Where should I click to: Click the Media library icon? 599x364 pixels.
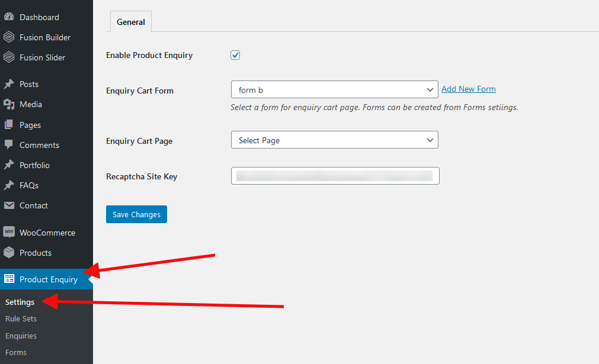click(9, 104)
